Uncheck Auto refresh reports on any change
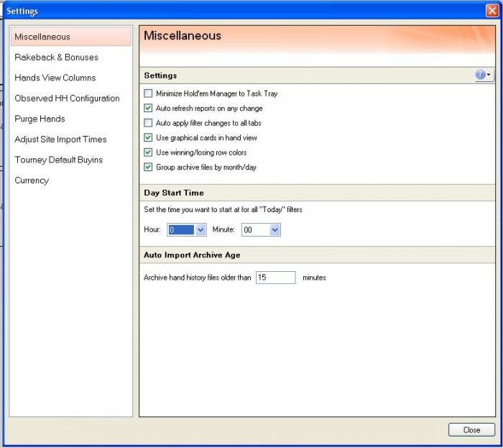The image size is (503, 448). (x=148, y=108)
